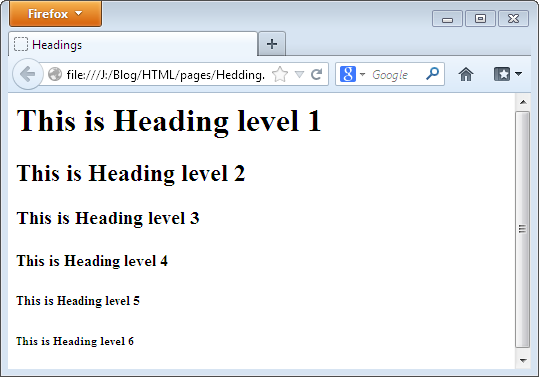Viewport: 539px width, 377px height.
Task: Click the vertical scrollbar thumb
Action: click(x=523, y=230)
